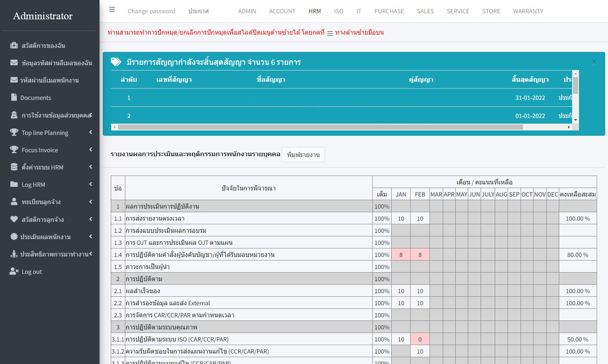The width and height of the screenshot is (608, 364).
Task: Click user icon beside ทะเบียนลูกจ้าง
Action: pyautogui.click(x=14, y=201)
